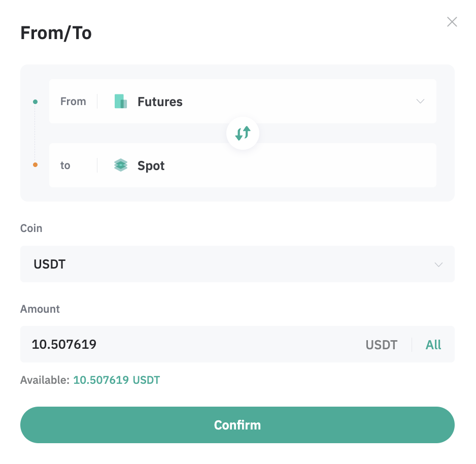Click the Spot account name
The width and height of the screenshot is (476, 464).
[x=151, y=166]
